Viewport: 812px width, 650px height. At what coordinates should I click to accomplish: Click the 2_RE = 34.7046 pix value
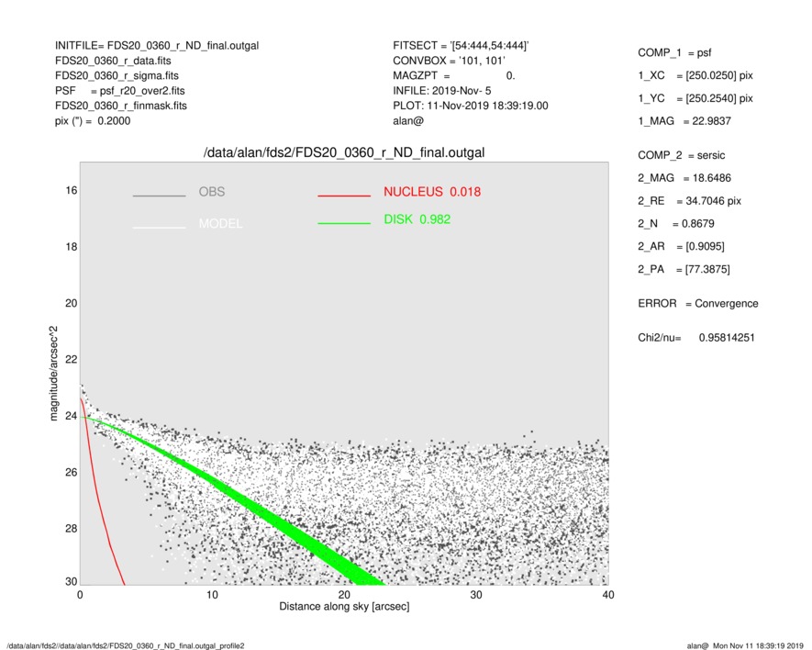tap(689, 201)
